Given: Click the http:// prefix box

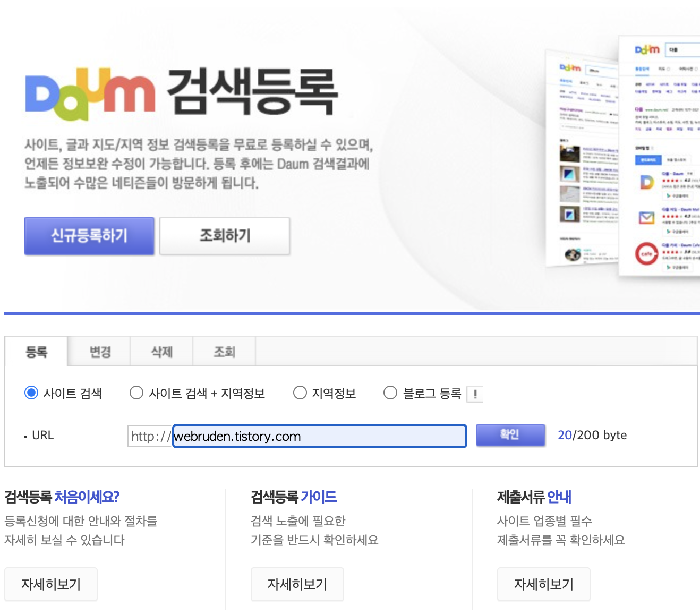Looking at the screenshot, I should coord(150,436).
